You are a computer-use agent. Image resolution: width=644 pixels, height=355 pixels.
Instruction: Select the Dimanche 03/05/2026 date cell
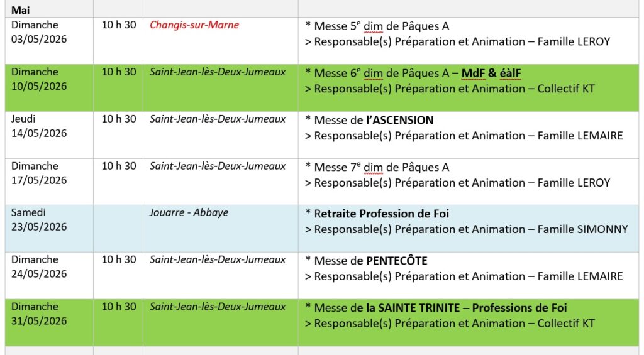(39, 32)
